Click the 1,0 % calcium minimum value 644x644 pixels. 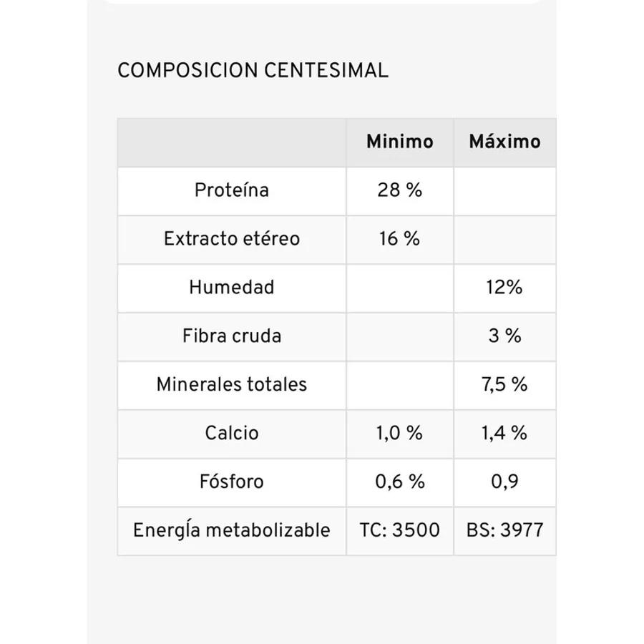399,433
